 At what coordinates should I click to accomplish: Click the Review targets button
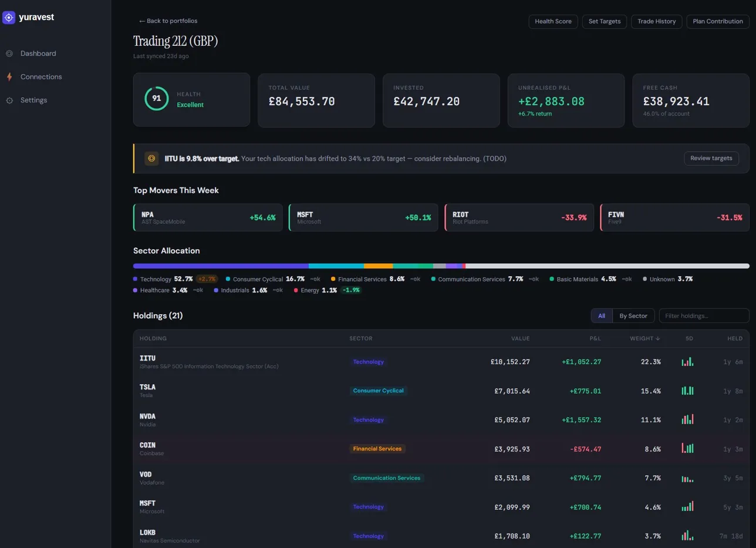click(x=711, y=158)
